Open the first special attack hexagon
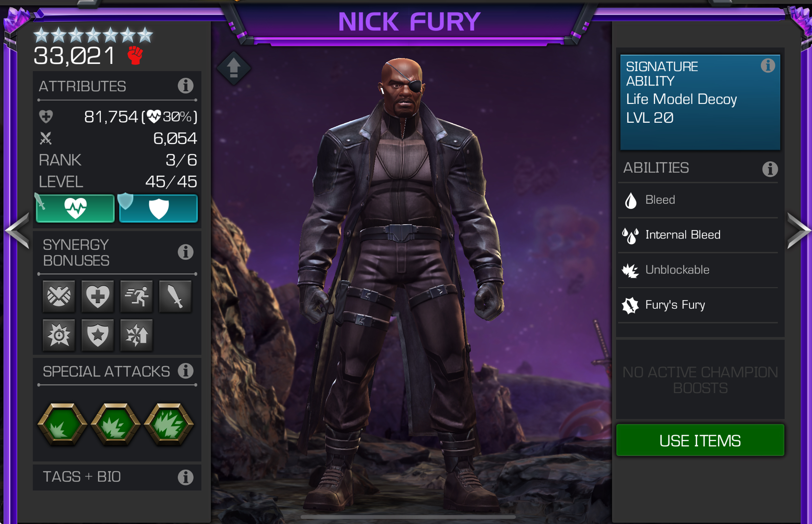Screen dimensions: 812x524 pos(62,424)
